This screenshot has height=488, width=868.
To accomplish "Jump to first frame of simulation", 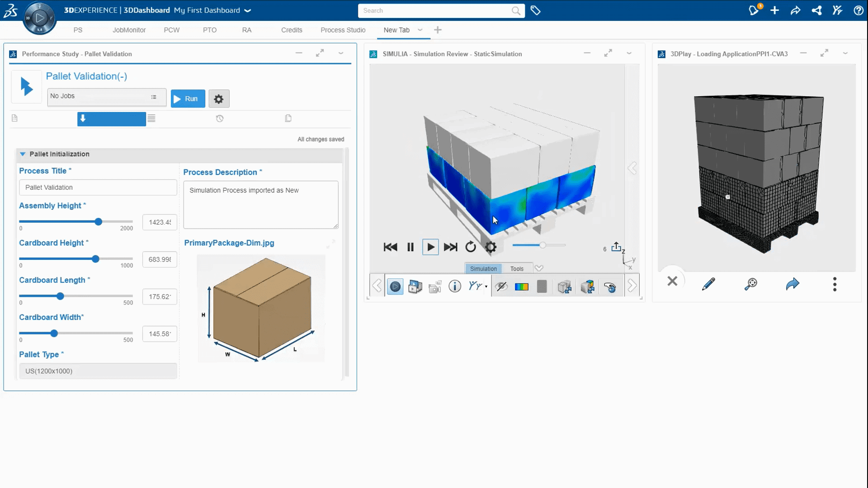I will [390, 247].
